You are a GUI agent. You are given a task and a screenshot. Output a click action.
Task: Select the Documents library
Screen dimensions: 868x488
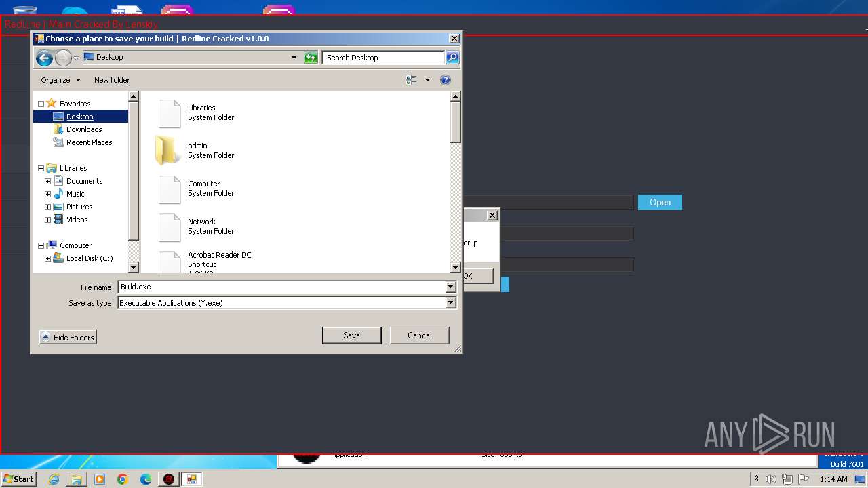click(84, 181)
